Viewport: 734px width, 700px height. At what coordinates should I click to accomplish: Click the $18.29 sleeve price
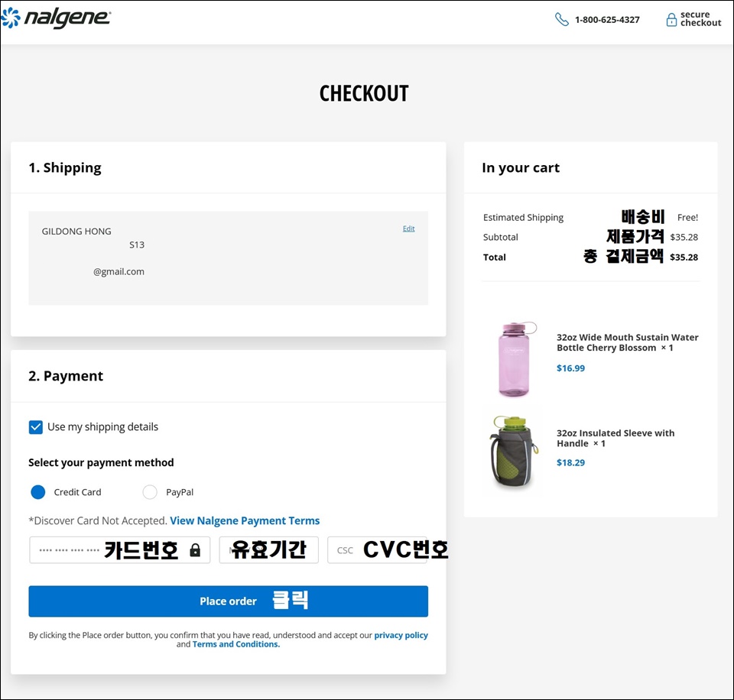tap(570, 463)
